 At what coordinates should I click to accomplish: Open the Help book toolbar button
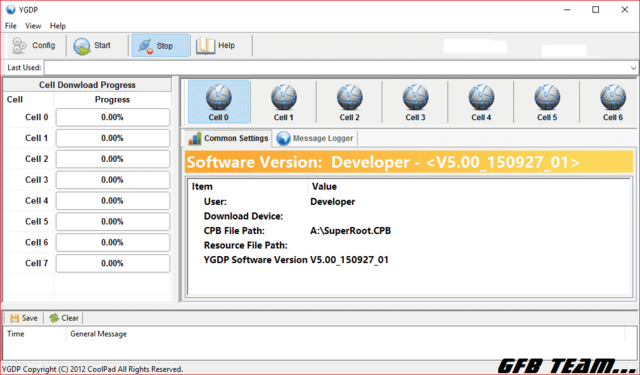click(216, 45)
